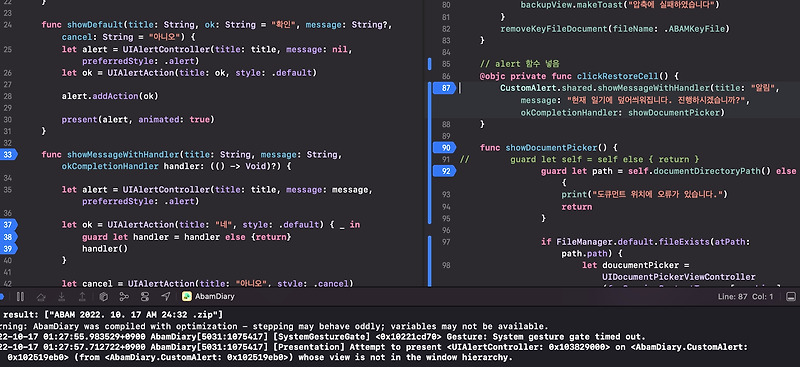Screen dimensions: 800x367
Task: Pause program execution in debug bar
Action: coord(20,297)
